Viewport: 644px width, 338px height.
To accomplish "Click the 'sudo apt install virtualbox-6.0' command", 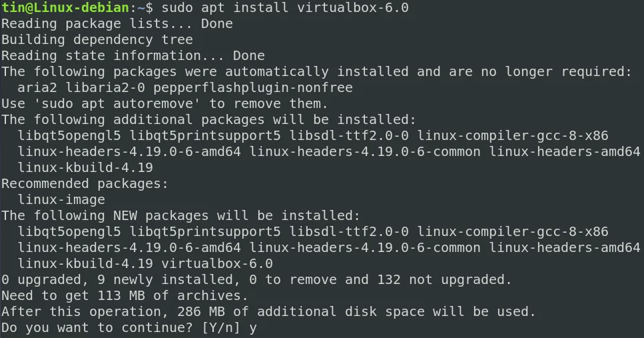I will click(285, 8).
